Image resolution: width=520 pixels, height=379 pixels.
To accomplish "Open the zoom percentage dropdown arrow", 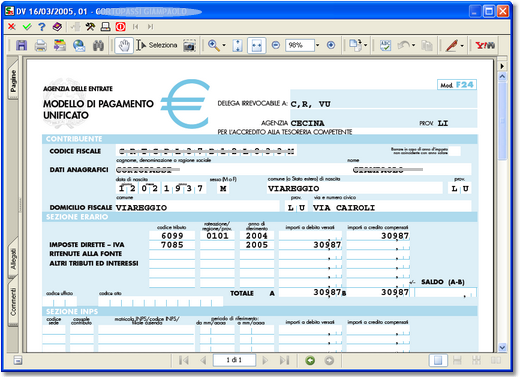I will (x=317, y=45).
